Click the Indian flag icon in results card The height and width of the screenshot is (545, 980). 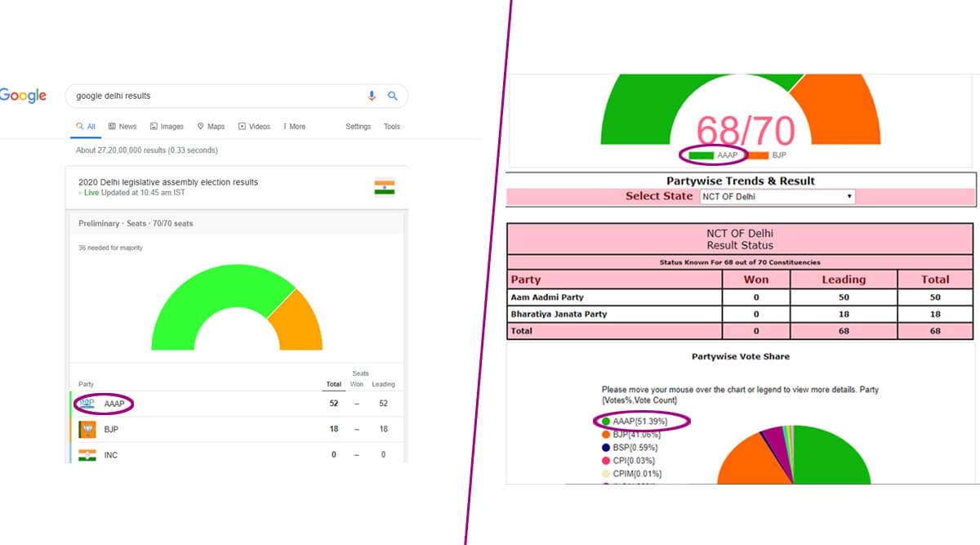[385, 187]
